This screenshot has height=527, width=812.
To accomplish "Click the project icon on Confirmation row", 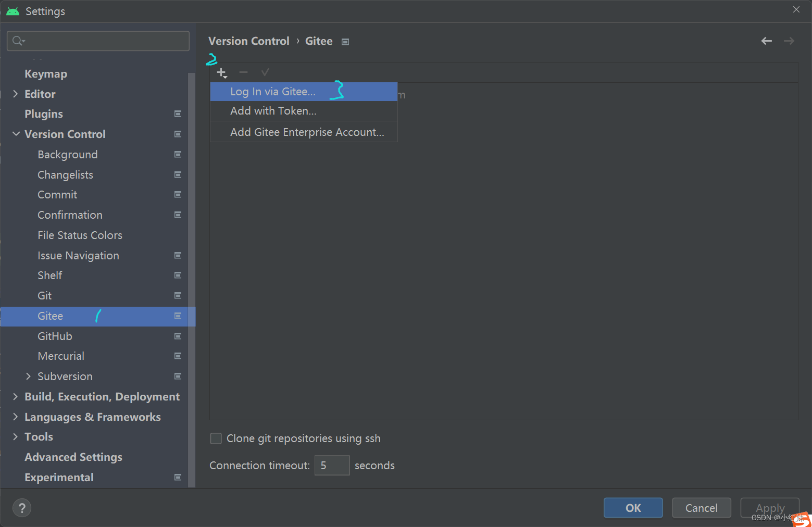I will pyautogui.click(x=178, y=215).
